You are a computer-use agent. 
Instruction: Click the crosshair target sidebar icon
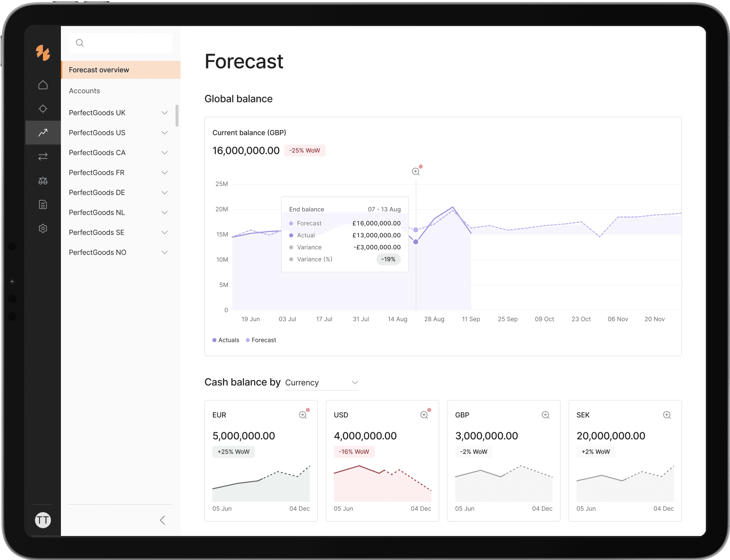pyautogui.click(x=43, y=109)
